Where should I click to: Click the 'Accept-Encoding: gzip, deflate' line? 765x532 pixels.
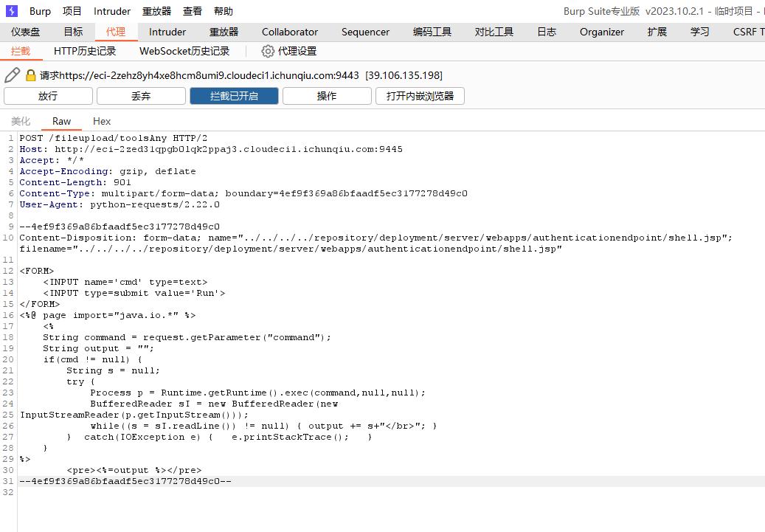(107, 171)
